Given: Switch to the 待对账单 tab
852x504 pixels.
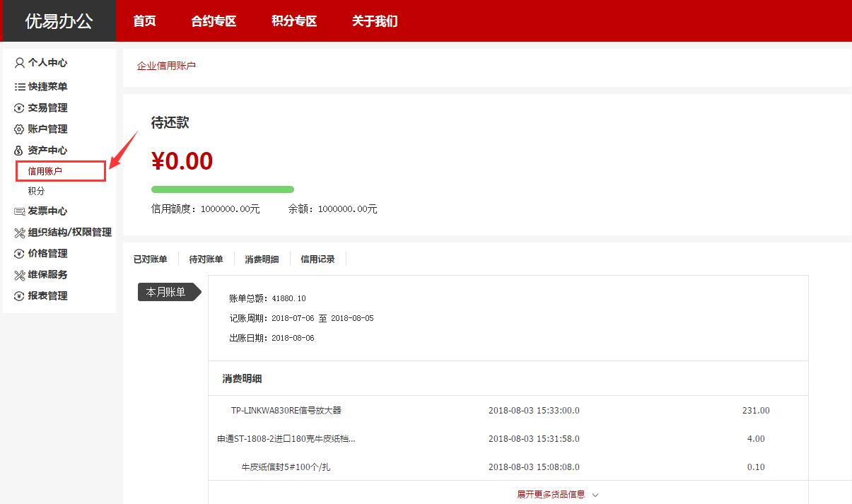Looking at the screenshot, I should pos(206,259).
